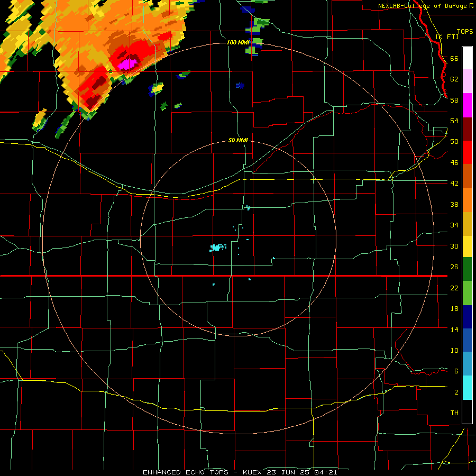Click the TOPS legend title
Screen dimensions: 476x476
click(x=465, y=31)
